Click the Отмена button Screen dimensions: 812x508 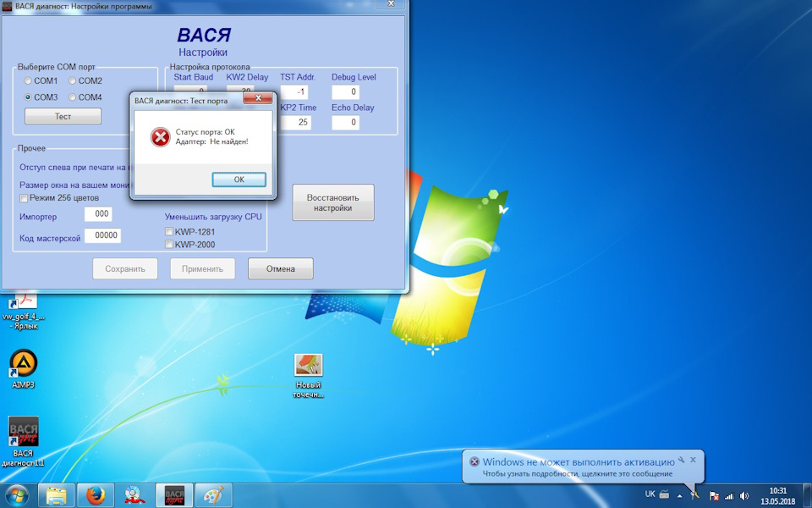[280, 268]
